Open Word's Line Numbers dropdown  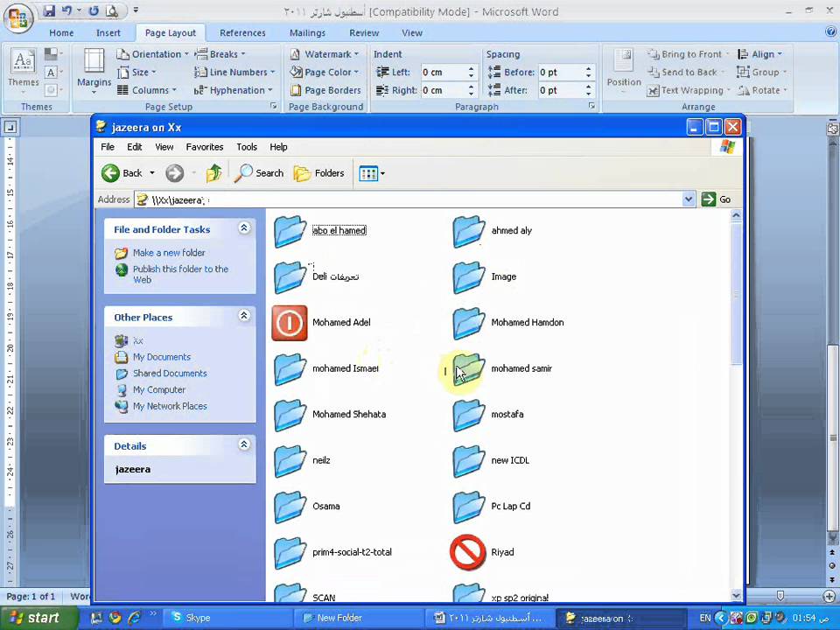tap(234, 73)
